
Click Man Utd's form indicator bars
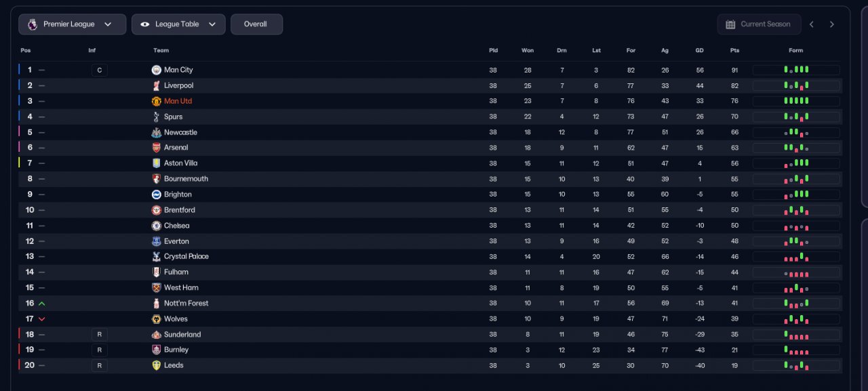(x=796, y=101)
